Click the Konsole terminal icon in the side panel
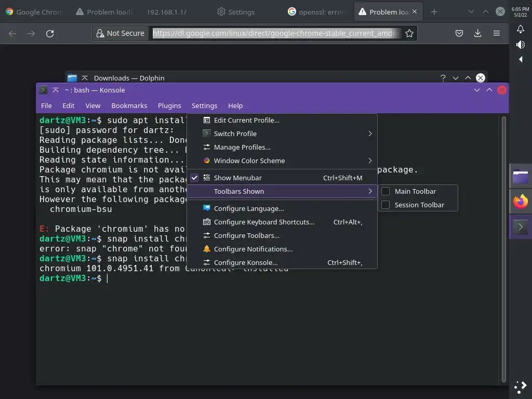Screen dimensions: 532x399 (521, 227)
